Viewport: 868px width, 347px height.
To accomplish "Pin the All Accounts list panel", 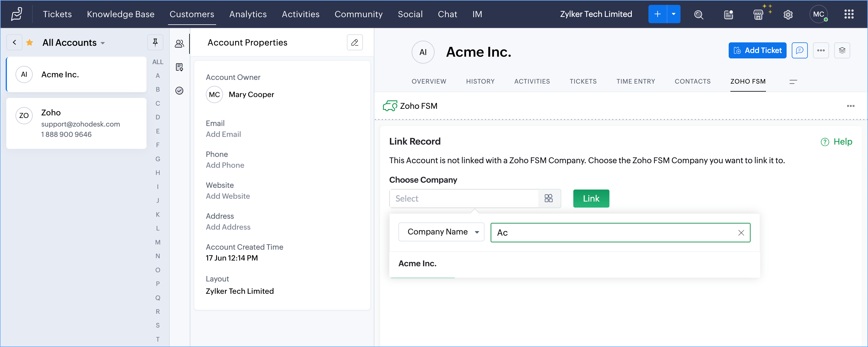I will 155,42.
